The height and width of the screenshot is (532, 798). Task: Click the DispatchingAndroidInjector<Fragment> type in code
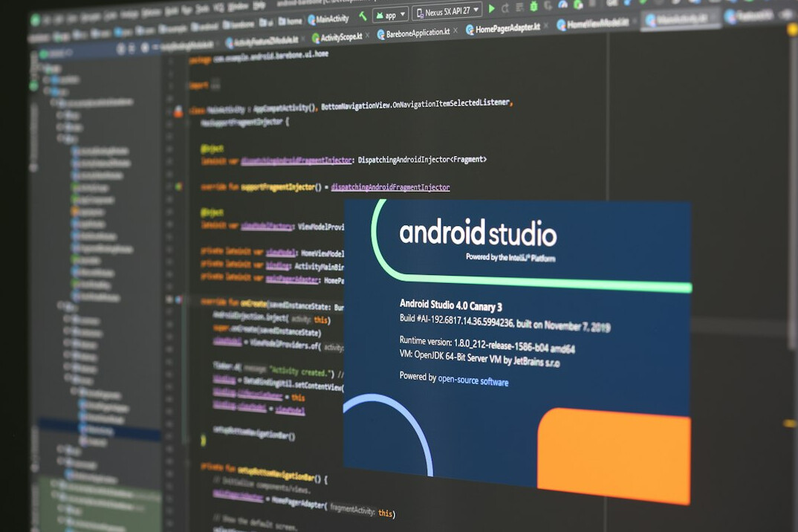tap(422, 159)
